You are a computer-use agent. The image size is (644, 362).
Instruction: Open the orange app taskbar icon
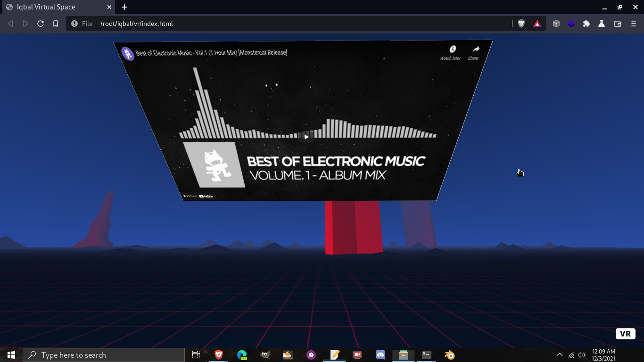(288, 355)
